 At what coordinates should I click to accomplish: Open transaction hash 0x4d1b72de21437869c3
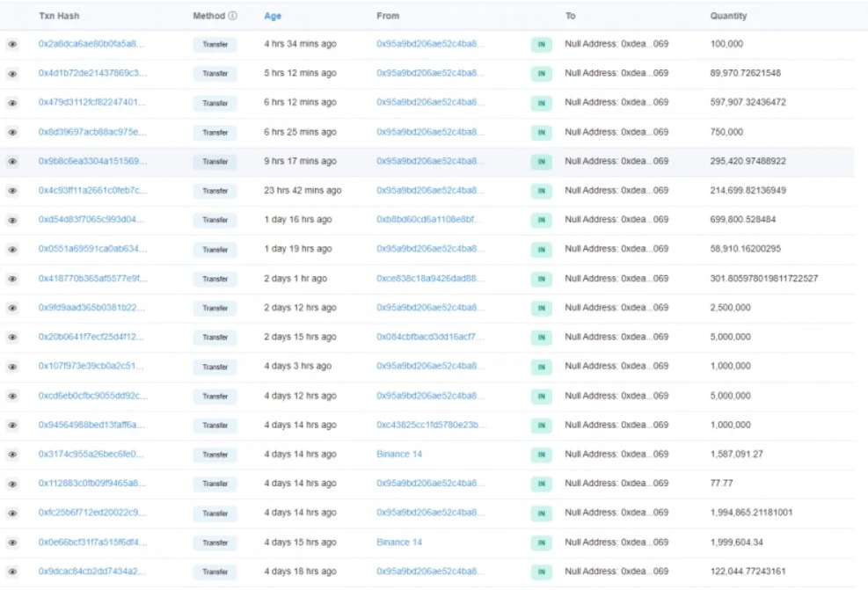pyautogui.click(x=92, y=73)
